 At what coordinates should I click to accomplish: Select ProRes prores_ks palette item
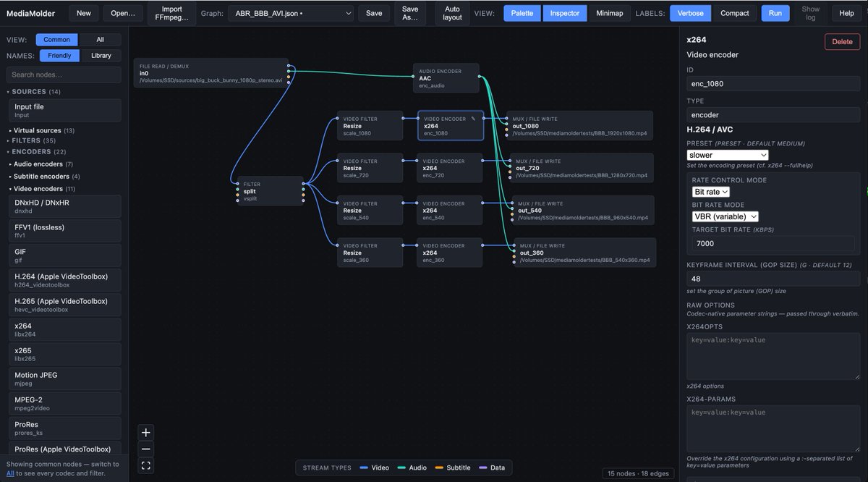tap(65, 428)
